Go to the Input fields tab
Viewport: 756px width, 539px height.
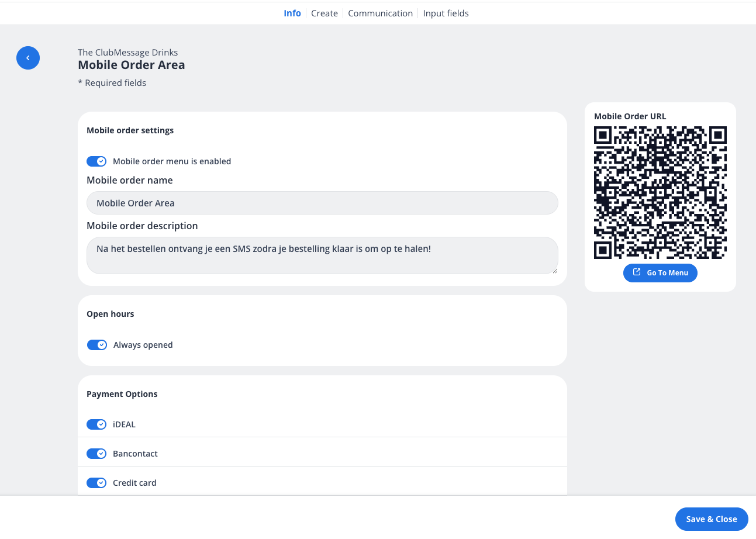(446, 13)
